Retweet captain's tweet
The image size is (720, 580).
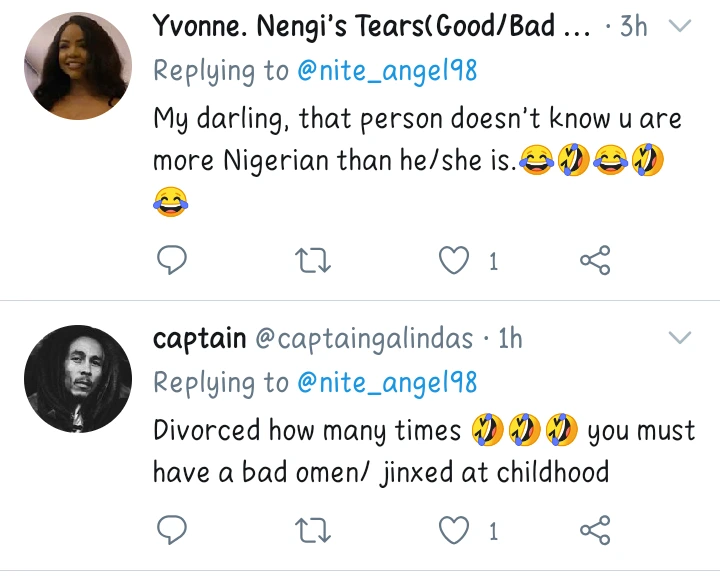point(314,531)
